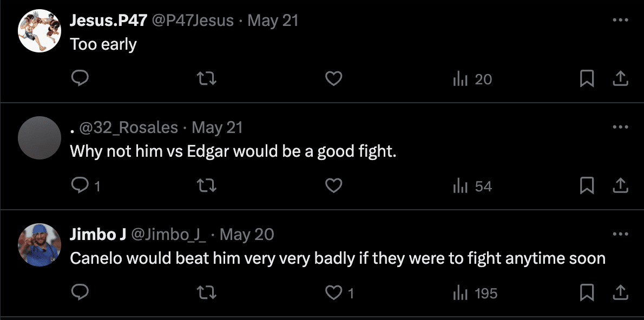Bookmark Jimbo J's Canelo tweet
This screenshot has height=320, width=644.
[587, 293]
